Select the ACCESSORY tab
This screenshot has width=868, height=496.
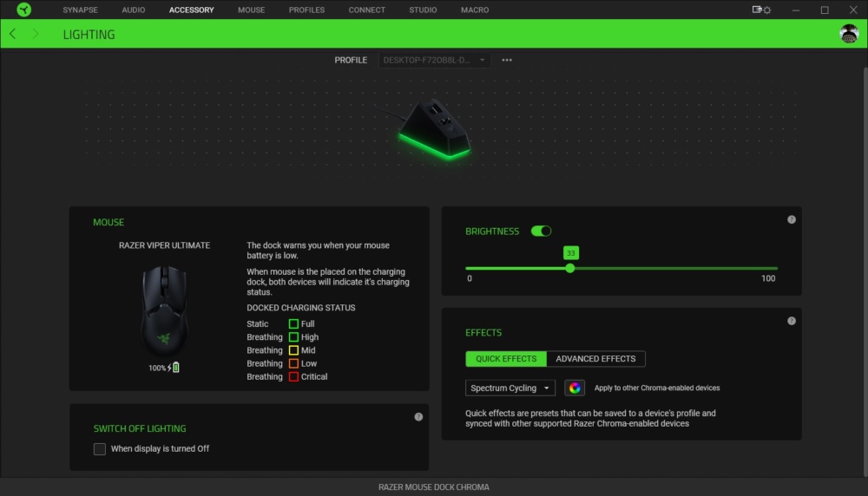pyautogui.click(x=192, y=10)
